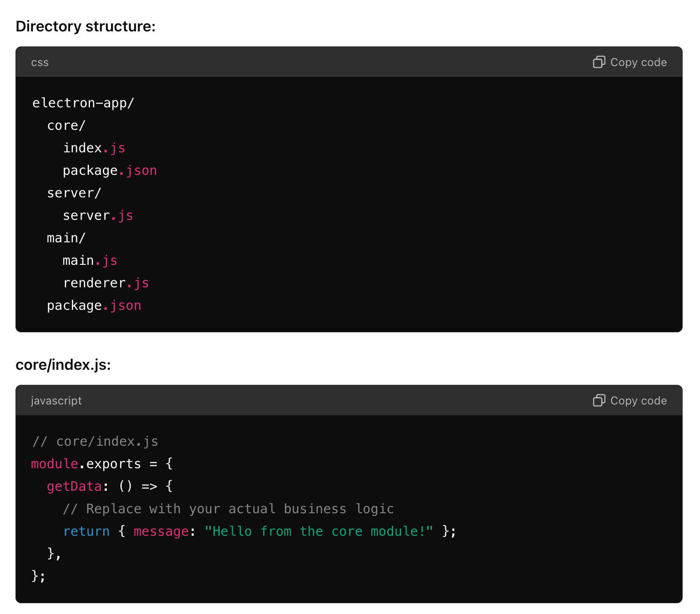Click the 'getData: () => {' line
This screenshot has height=614, width=700.
tap(110, 487)
